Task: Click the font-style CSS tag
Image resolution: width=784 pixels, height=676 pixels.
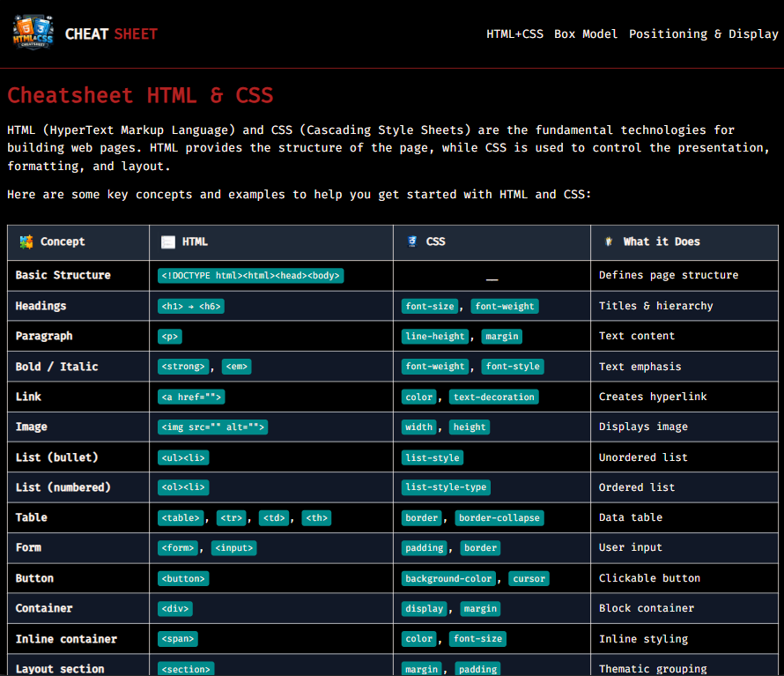Action: point(513,367)
